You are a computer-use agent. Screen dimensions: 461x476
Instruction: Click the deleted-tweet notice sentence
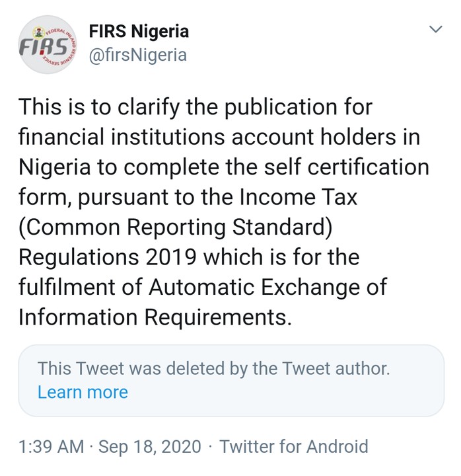213,368
